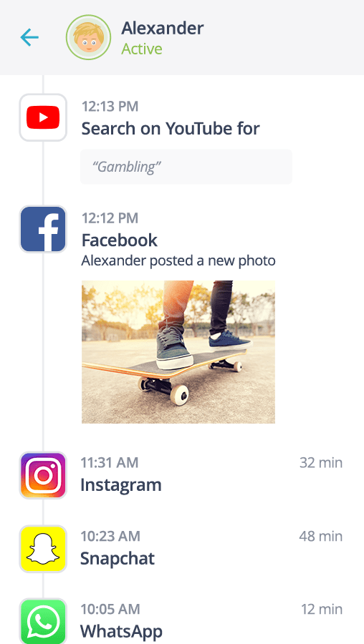Viewport: 364px width, 644px height.
Task: Tap the Snapchat ghost icon
Action: [43, 549]
